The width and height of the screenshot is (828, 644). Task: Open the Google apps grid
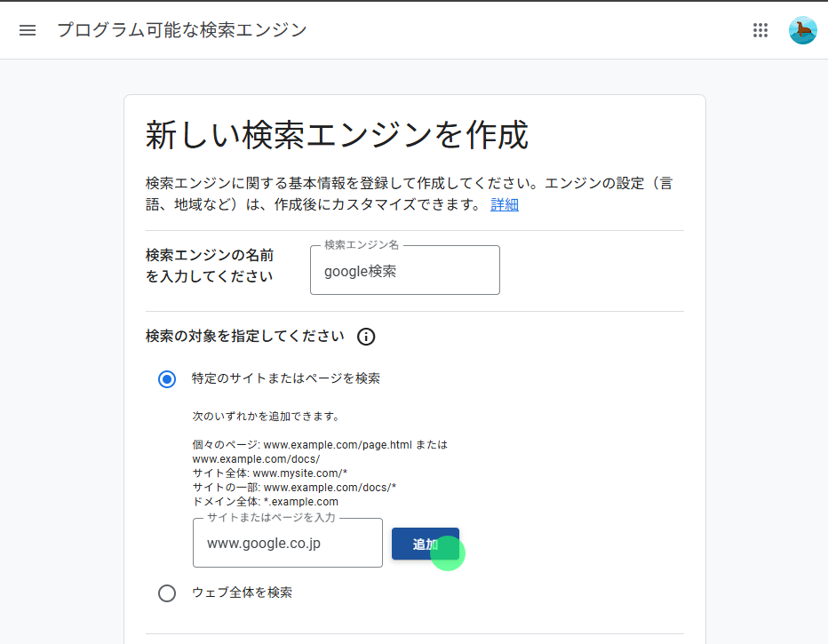[x=760, y=30]
